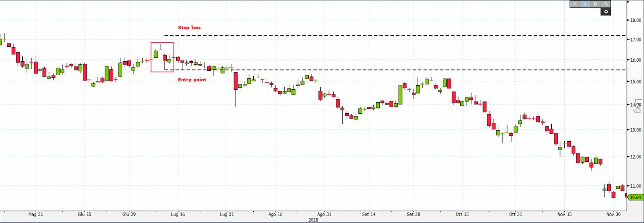This screenshot has width=644, height=223.
Task: Click the 11.00 price axis label
Action: [635, 186]
